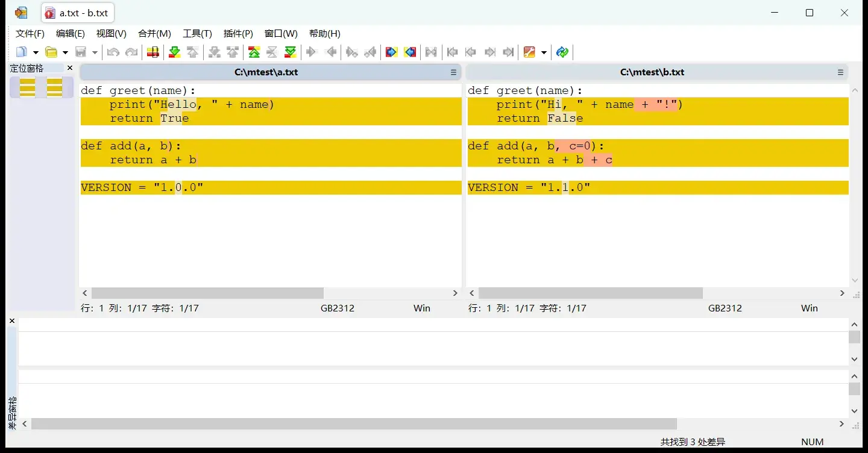Open the Options wrench icon

pos(529,52)
